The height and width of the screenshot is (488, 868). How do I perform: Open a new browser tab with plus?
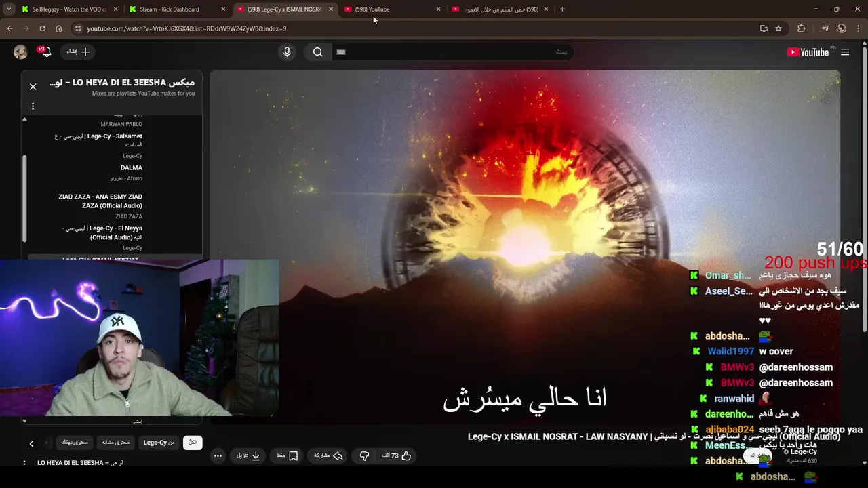562,9
